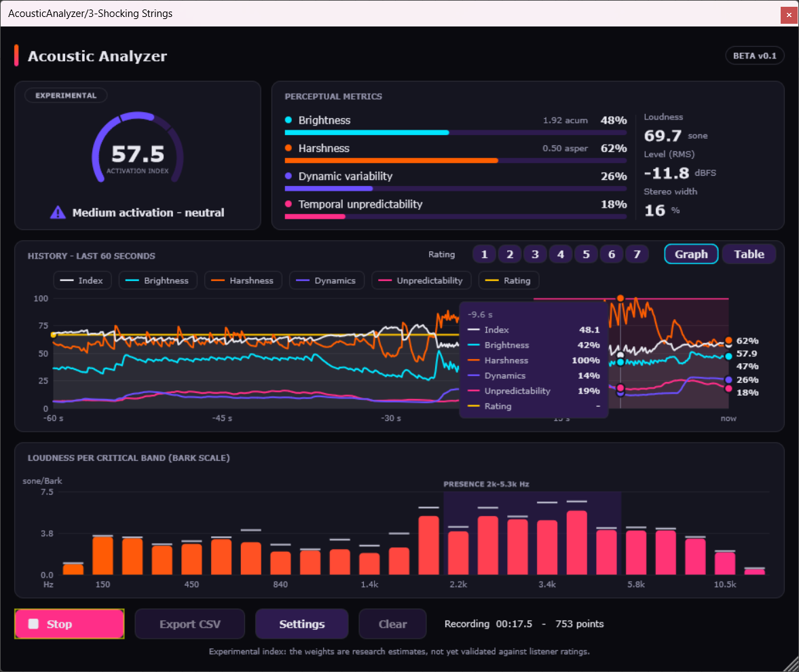Click the '69.7' loudness sone value
Screen dimensions: 799x672
[663, 136]
